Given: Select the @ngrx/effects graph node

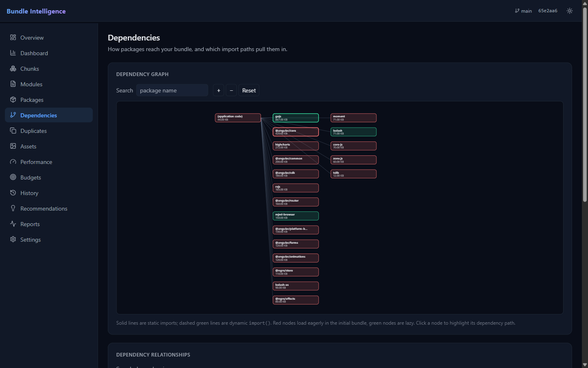Looking at the screenshot, I should [296, 300].
